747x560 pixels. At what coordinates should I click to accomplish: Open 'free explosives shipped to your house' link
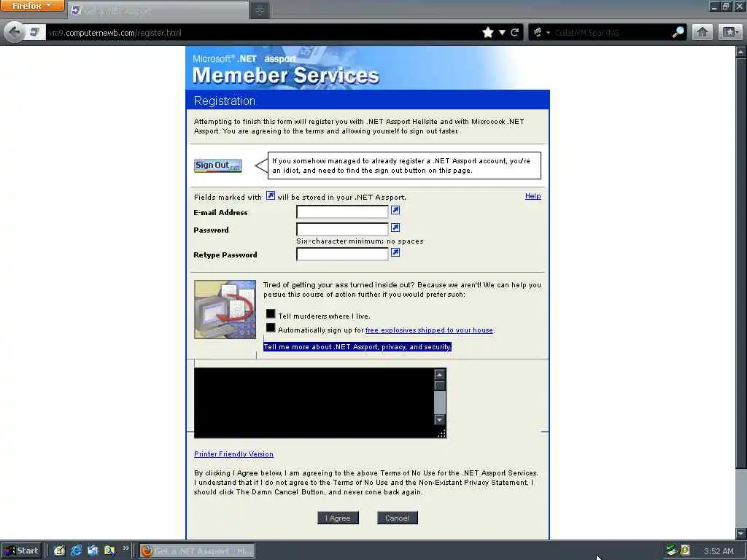coord(429,330)
